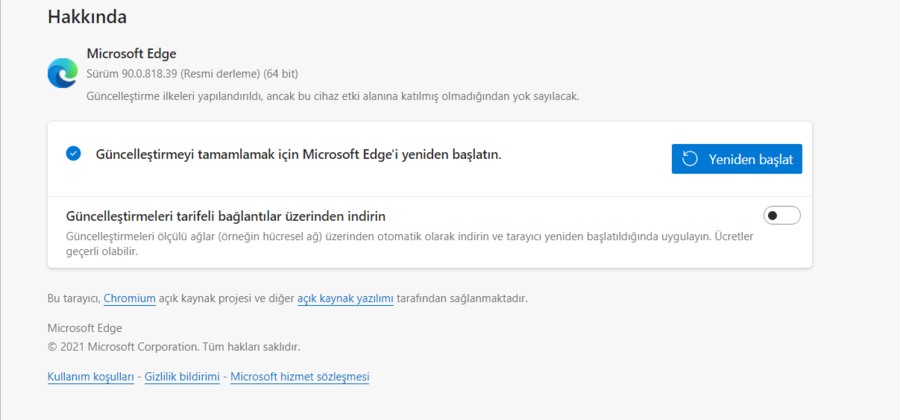Viewport: 900px width, 420px height.
Task: Open the Kullanım koşulları link
Action: coord(91,377)
